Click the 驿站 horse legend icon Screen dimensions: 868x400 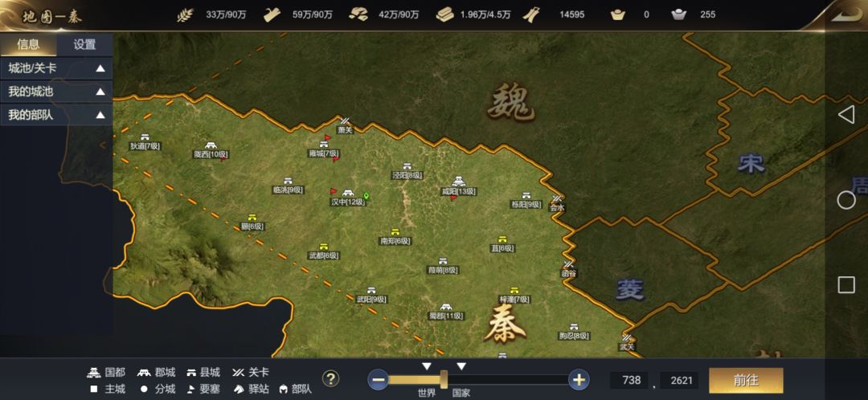[x=239, y=389]
